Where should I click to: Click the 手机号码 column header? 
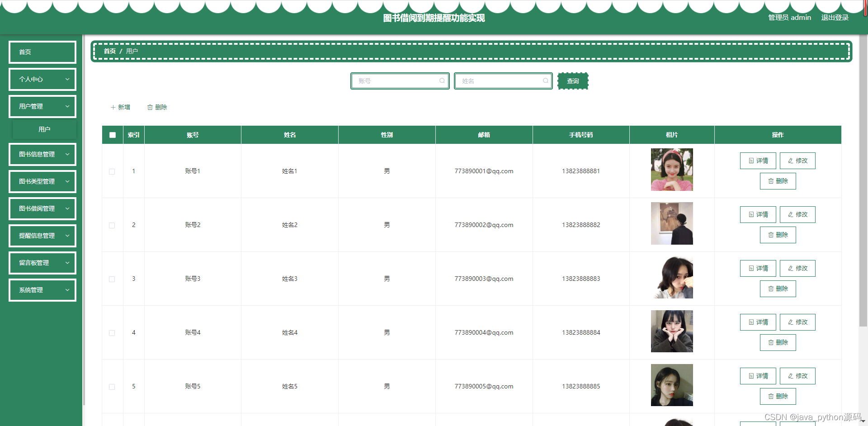pyautogui.click(x=581, y=135)
